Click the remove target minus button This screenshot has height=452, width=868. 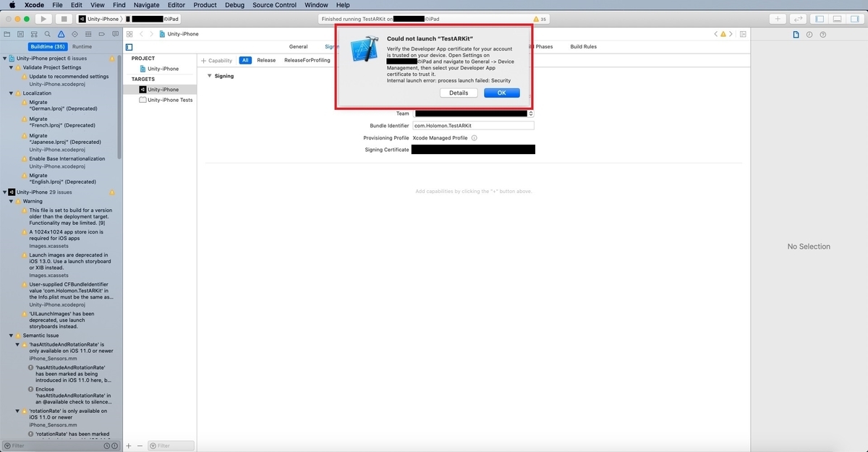[x=139, y=445]
